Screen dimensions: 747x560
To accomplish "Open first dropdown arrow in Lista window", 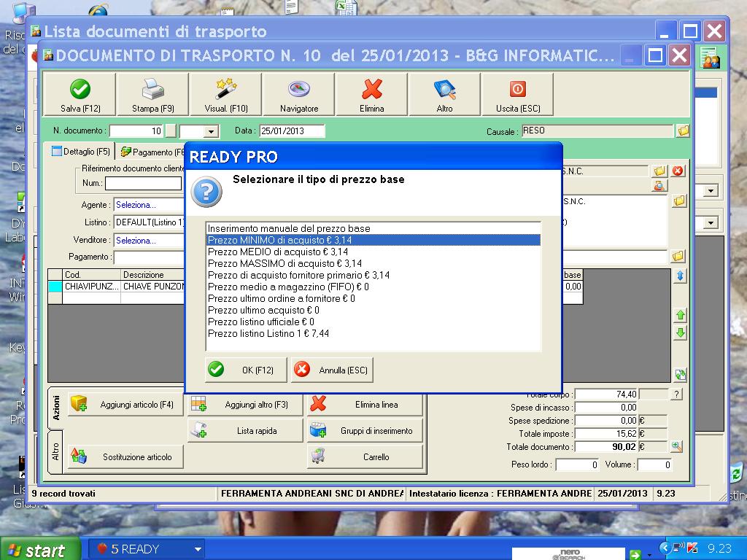I will click(711, 191).
